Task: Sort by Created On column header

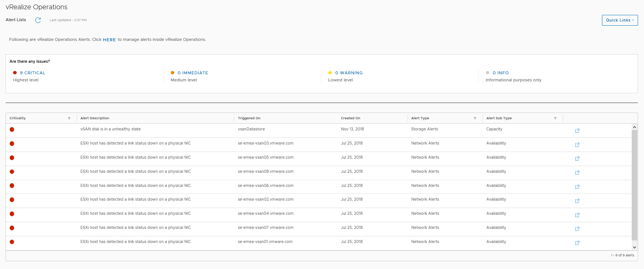Action: pyautogui.click(x=351, y=118)
